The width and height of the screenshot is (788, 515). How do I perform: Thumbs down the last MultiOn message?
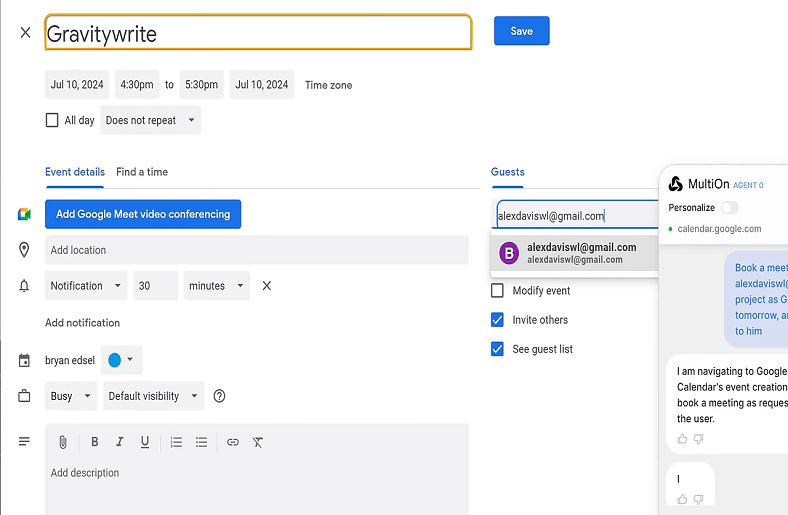click(698, 499)
